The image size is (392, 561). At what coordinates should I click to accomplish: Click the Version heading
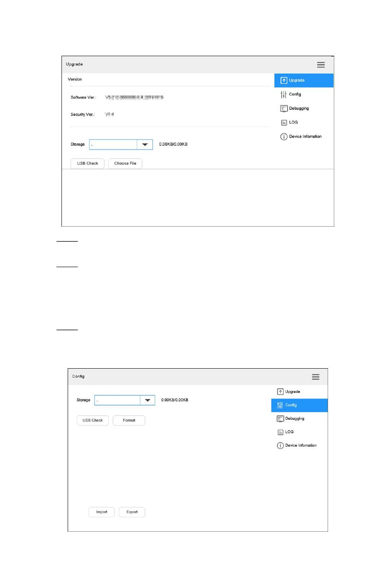(x=75, y=79)
